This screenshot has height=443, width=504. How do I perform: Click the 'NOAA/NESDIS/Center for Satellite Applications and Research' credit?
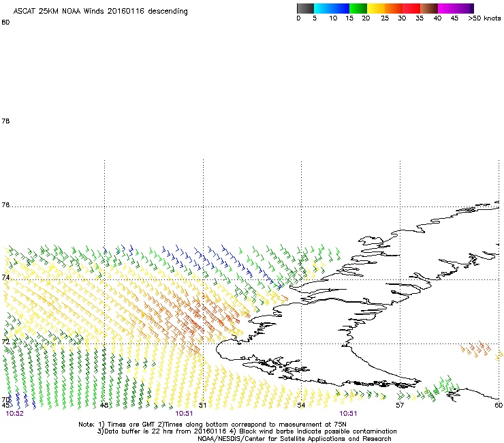294,439
